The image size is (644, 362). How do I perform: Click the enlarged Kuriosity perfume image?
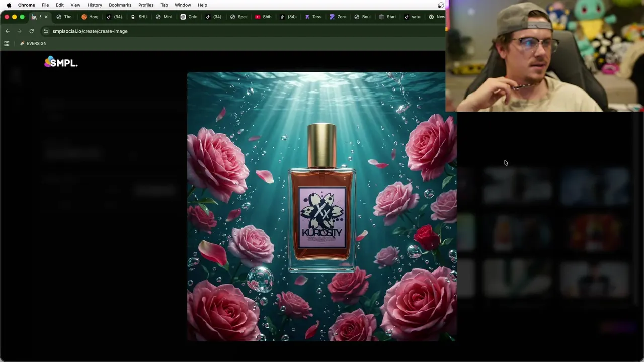[x=321, y=207]
